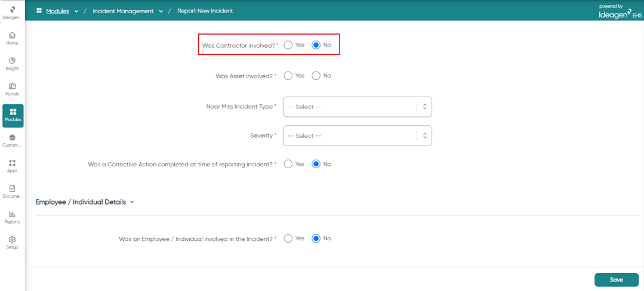
Task: Go to the Portals sidebar icon
Action: (x=13, y=86)
